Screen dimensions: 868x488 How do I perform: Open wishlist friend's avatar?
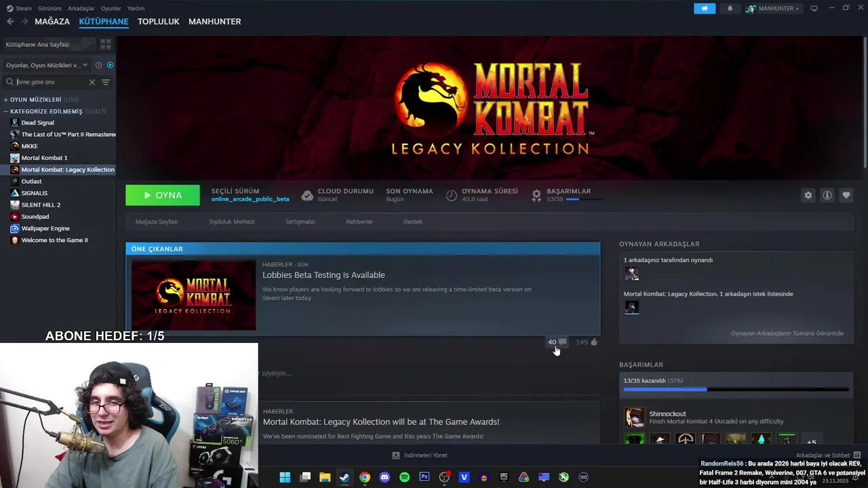632,308
